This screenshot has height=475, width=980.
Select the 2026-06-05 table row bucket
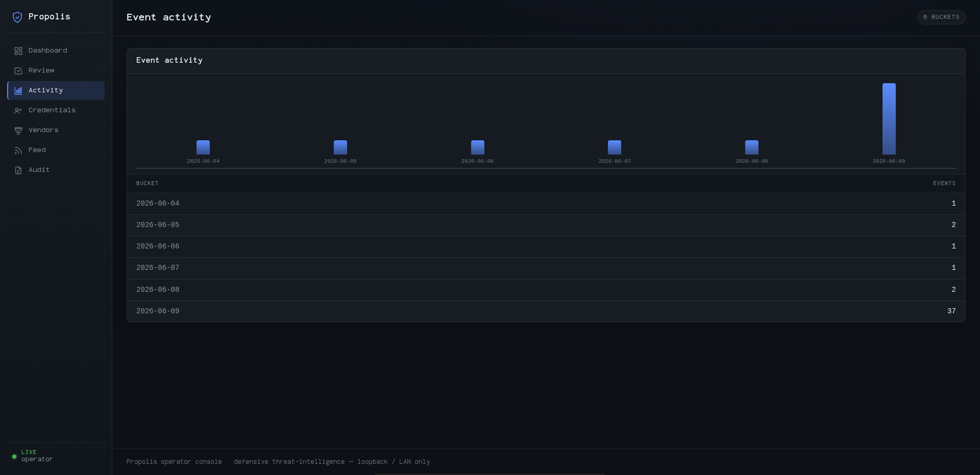(158, 225)
